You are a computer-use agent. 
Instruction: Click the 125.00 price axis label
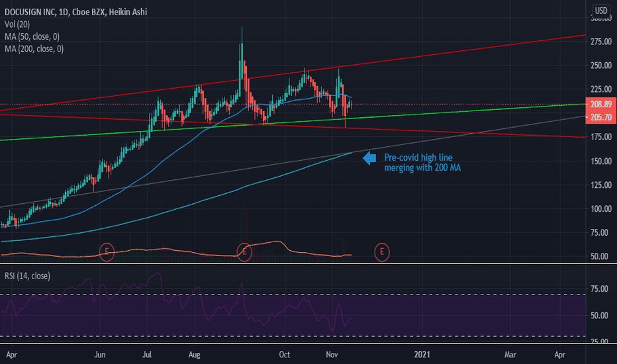click(601, 185)
